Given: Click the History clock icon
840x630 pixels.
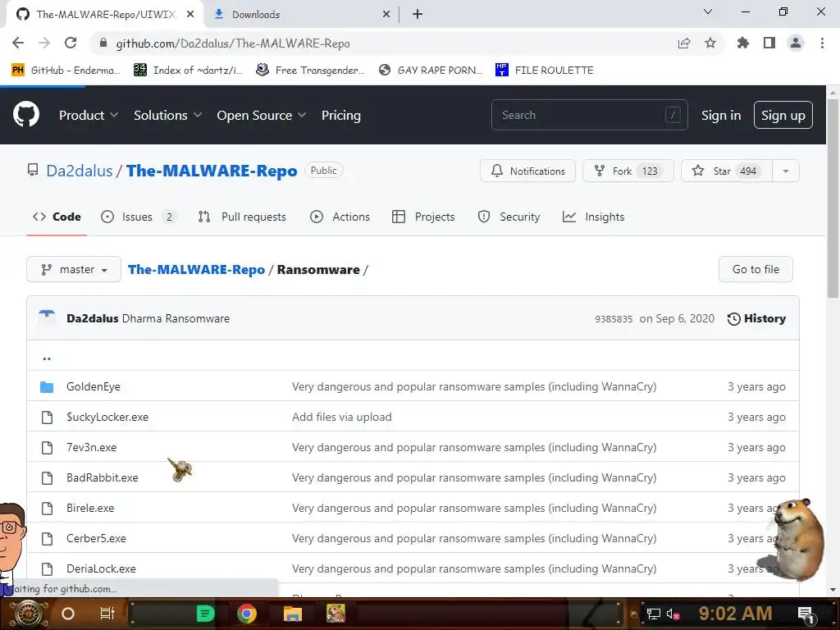Looking at the screenshot, I should pyautogui.click(x=734, y=319).
